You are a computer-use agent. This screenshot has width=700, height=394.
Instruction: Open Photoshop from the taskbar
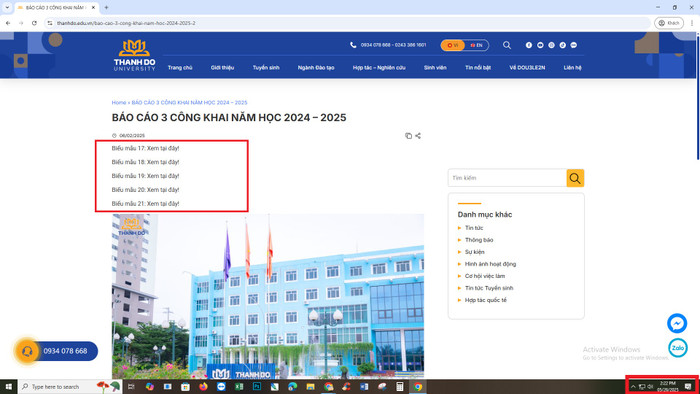(x=257, y=387)
